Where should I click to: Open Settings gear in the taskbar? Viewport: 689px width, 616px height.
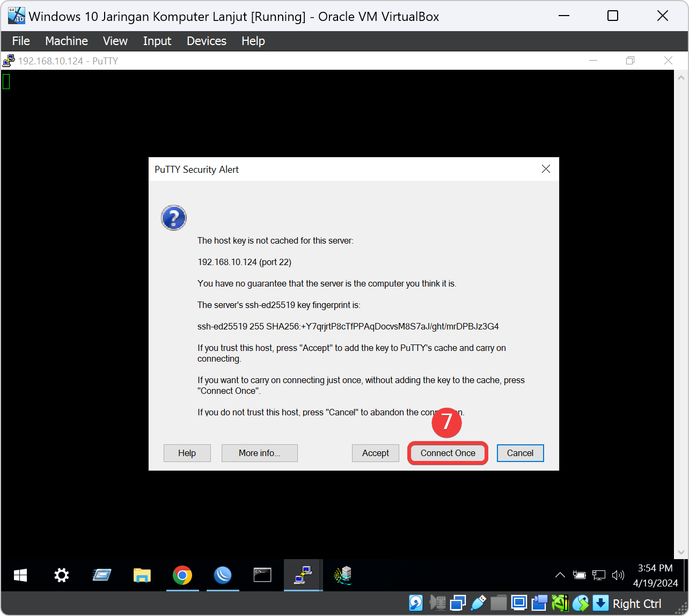[x=62, y=576]
